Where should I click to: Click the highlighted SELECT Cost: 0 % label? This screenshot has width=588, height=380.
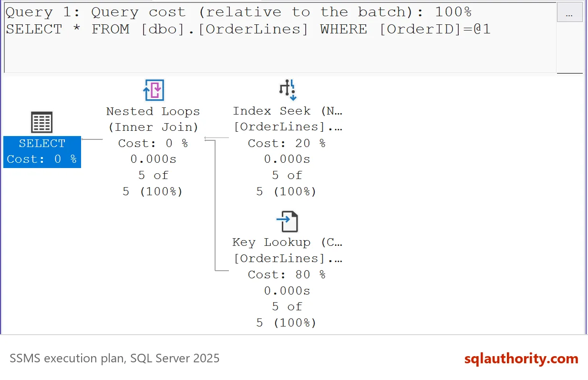(x=42, y=151)
